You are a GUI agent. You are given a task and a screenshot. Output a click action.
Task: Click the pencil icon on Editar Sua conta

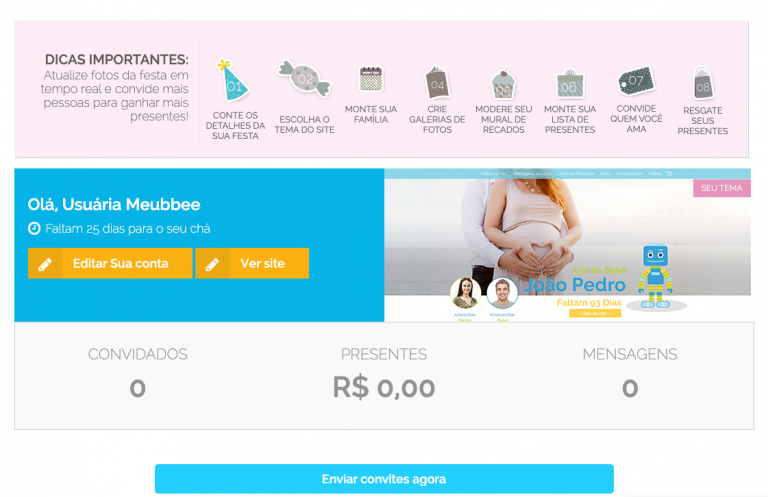45,264
